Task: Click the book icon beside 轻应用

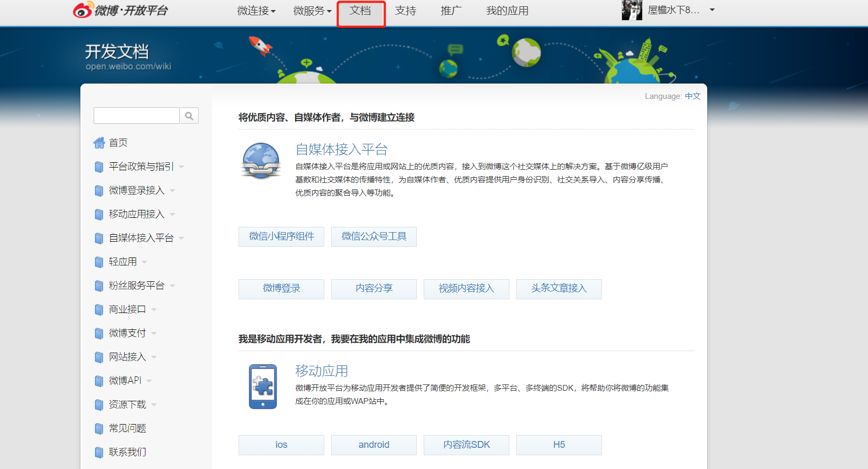Action: [99, 262]
